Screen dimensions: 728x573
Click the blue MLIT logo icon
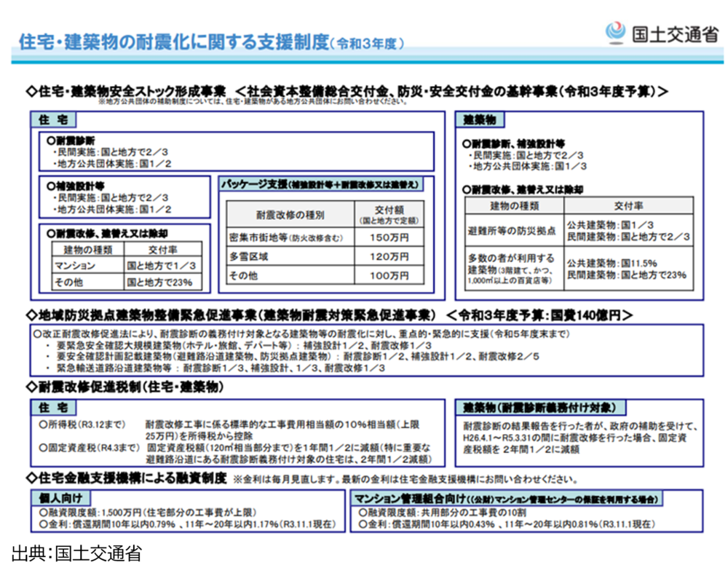pyautogui.click(x=614, y=33)
